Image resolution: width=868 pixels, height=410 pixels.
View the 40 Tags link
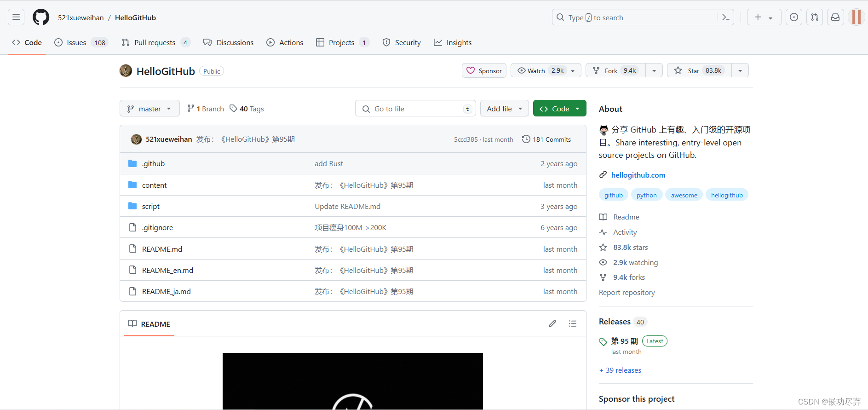(x=247, y=109)
